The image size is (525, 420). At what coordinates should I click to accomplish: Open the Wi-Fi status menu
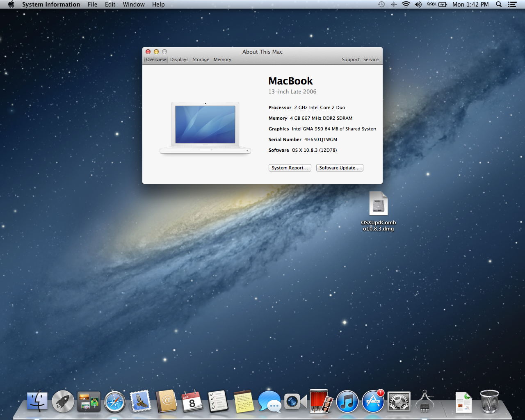tap(406, 5)
